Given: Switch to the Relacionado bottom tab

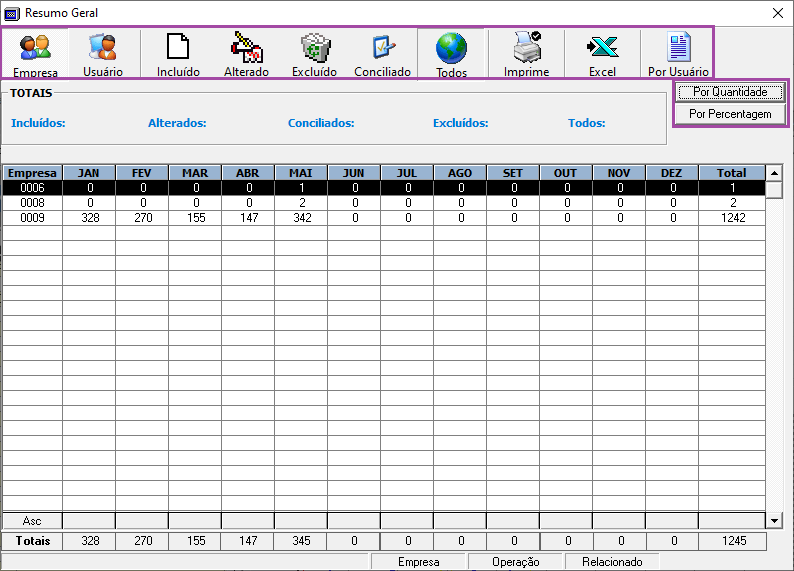Looking at the screenshot, I should (x=612, y=562).
